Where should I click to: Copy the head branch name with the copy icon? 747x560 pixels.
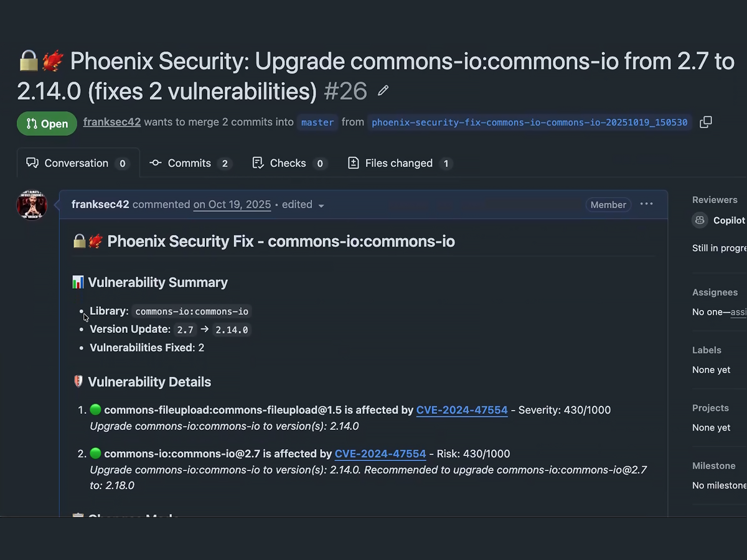click(x=705, y=122)
